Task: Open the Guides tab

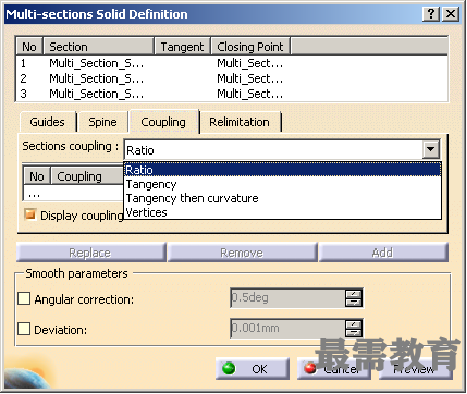Action: (x=47, y=122)
